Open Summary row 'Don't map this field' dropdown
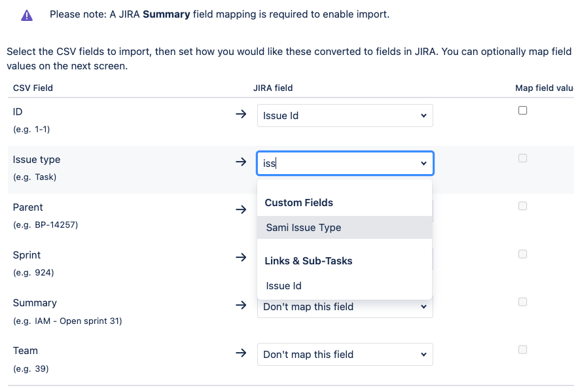Screen dimensions: 574x392 click(345, 307)
